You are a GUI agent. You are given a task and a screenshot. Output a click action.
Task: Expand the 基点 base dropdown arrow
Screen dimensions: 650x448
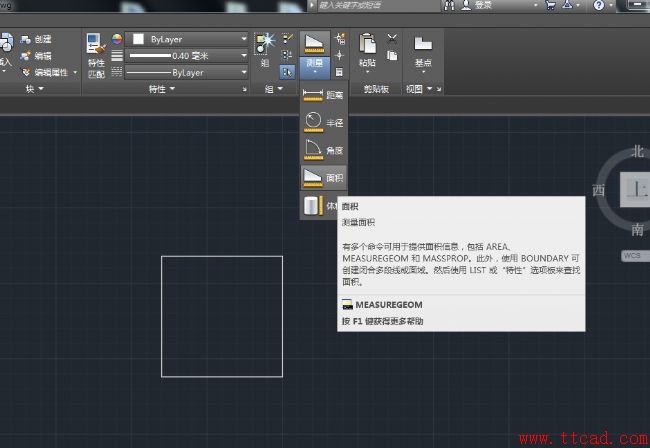(423, 72)
